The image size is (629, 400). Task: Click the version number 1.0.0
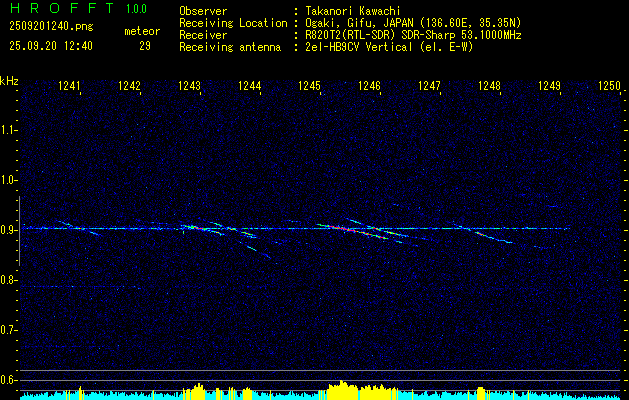pos(136,9)
